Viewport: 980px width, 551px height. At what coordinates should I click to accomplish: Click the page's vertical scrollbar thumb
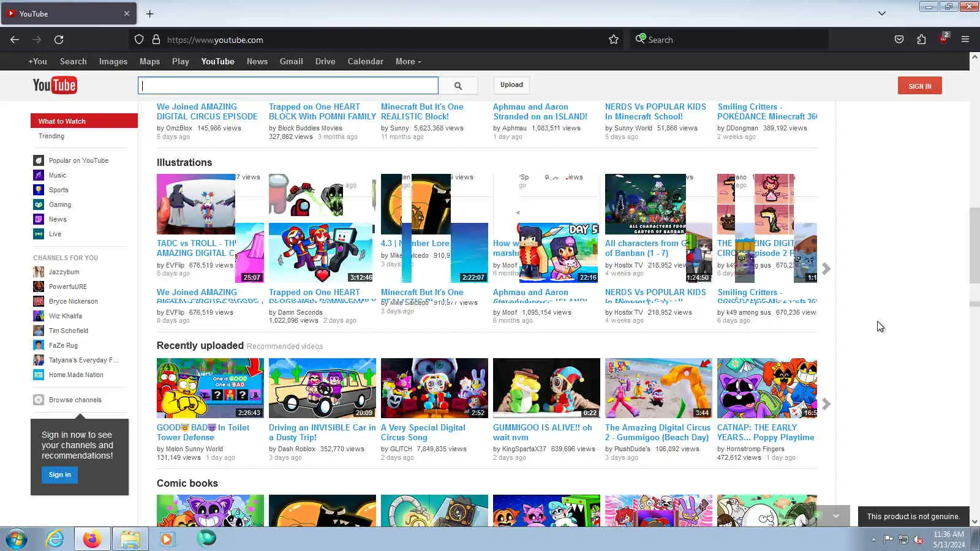click(974, 246)
